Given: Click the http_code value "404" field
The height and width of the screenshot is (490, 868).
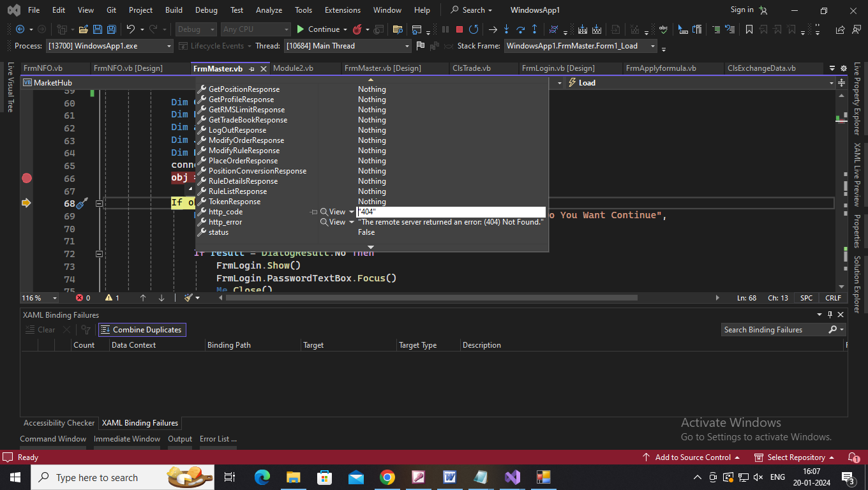Looking at the screenshot, I should [451, 212].
